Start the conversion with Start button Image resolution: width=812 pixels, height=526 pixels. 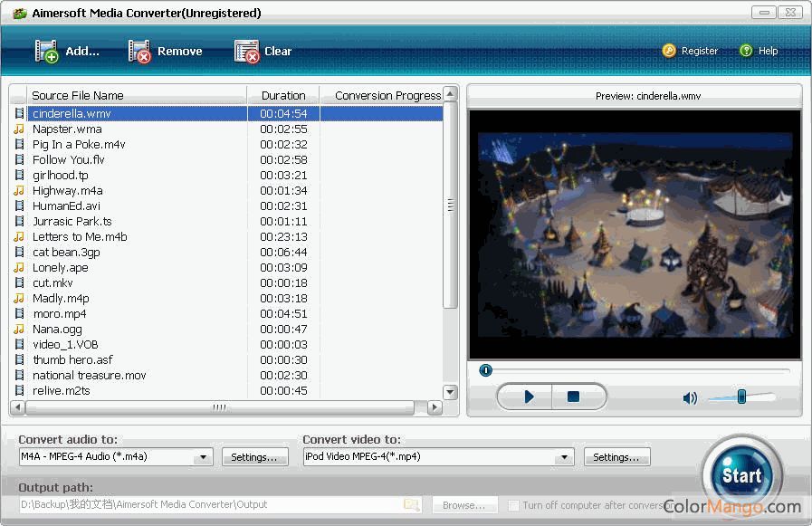click(x=741, y=476)
